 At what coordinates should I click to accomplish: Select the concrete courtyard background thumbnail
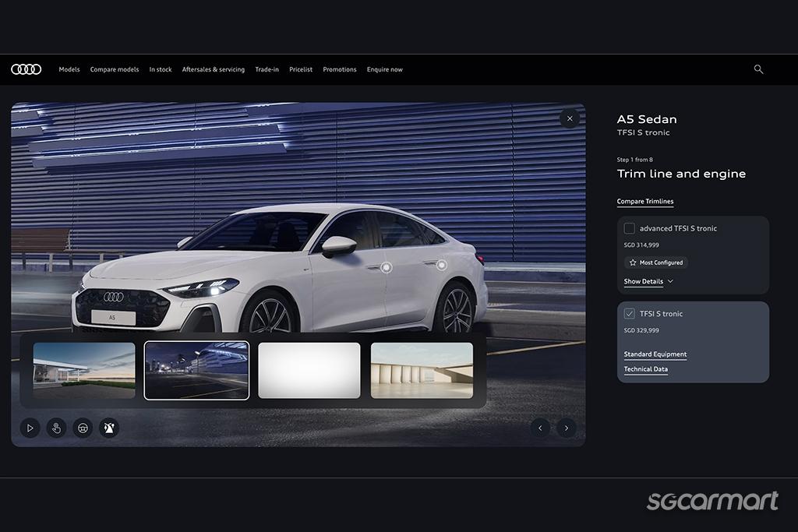pos(422,371)
